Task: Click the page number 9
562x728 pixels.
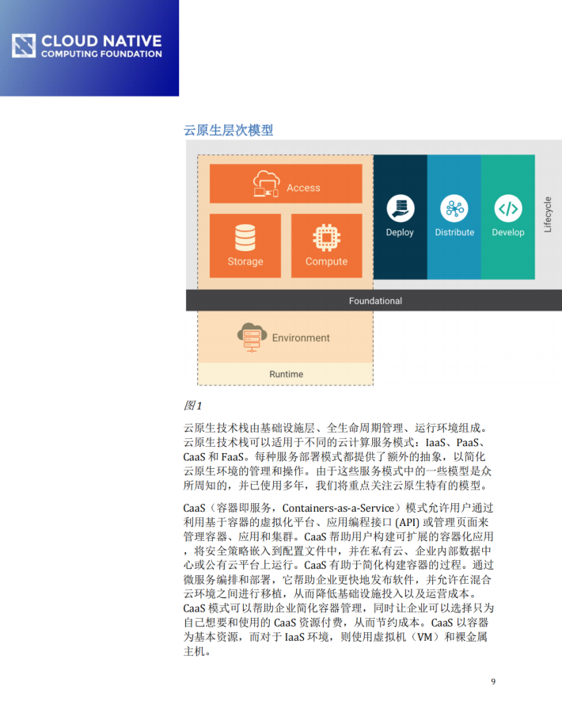Action: 492,681
